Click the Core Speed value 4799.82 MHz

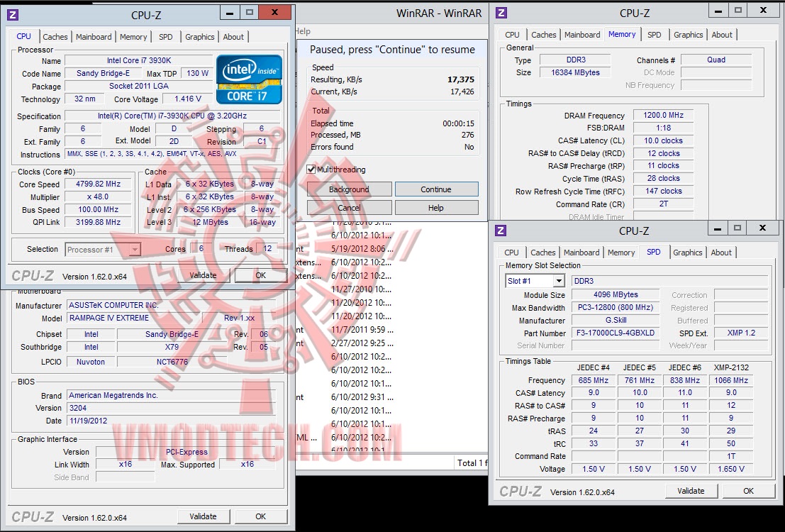[98, 184]
